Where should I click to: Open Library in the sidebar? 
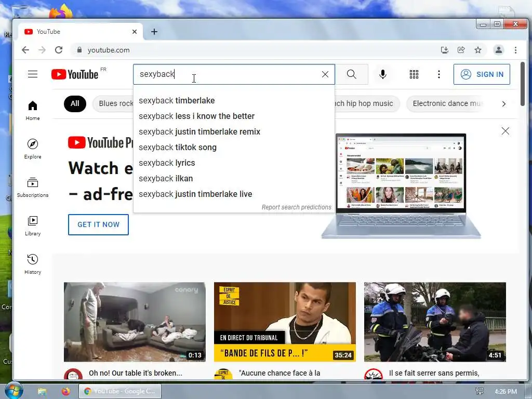[33, 225]
